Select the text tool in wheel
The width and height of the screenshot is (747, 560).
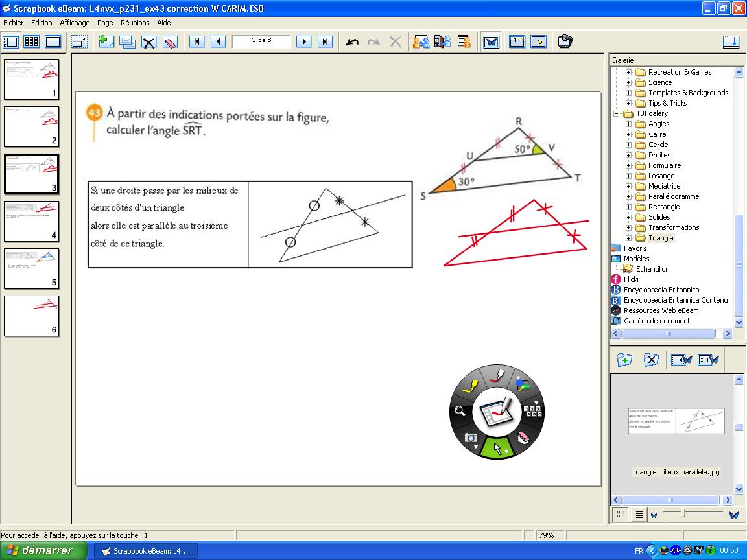click(532, 411)
